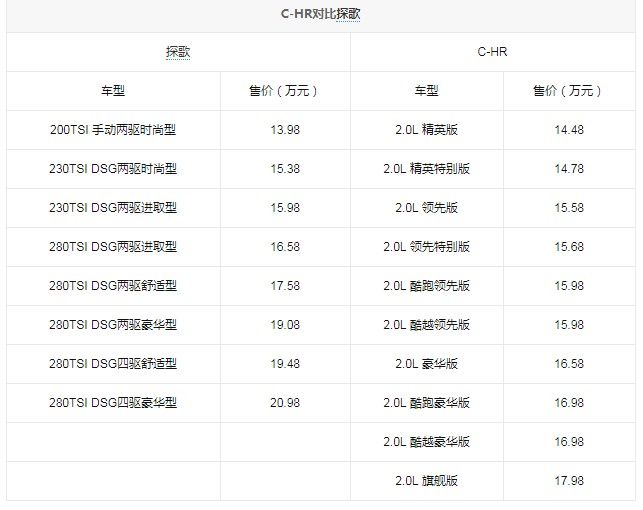Click the 车型 header under 探歌
This screenshot has height=510, width=643.
coord(113,91)
